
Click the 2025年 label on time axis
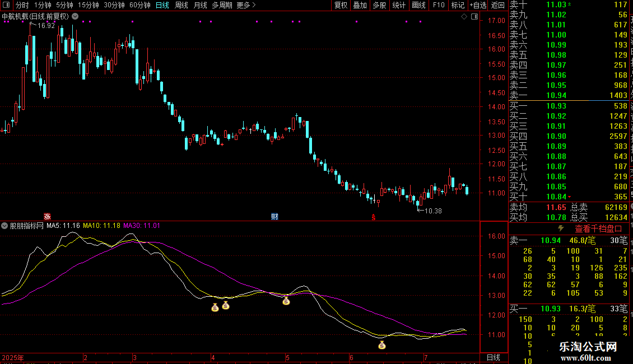point(13,357)
